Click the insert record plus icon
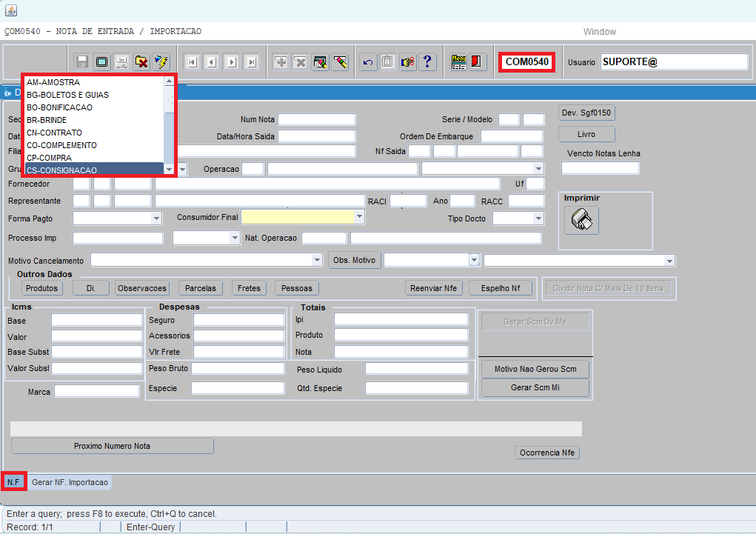This screenshot has height=534, width=756. 281,61
